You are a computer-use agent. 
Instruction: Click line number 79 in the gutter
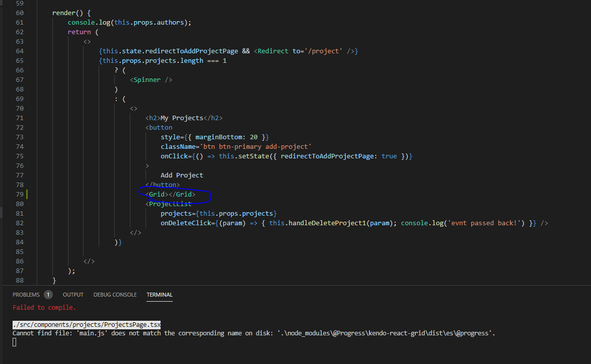[x=19, y=195]
